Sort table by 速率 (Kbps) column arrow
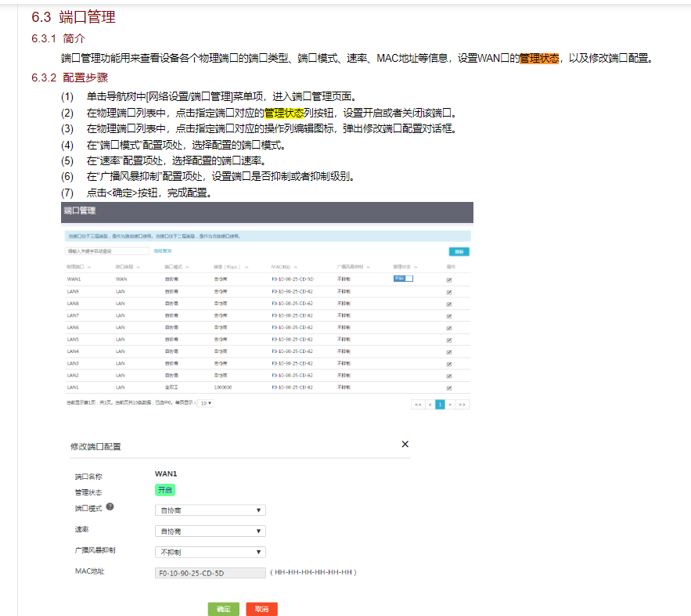This screenshot has width=691, height=616. pos(247,267)
